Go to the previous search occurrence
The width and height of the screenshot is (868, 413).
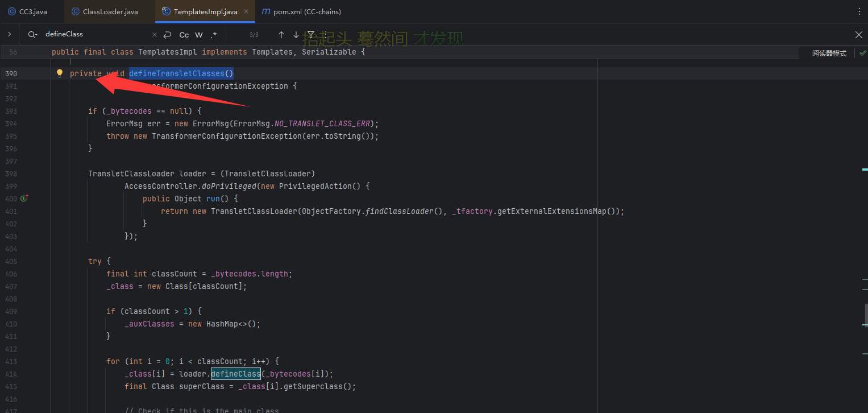click(x=281, y=35)
